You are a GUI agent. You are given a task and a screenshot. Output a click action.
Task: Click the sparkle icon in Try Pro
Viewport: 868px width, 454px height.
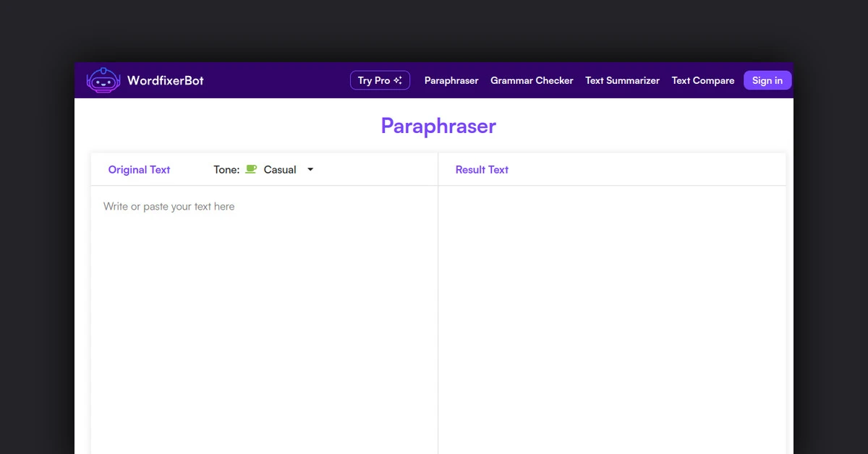point(398,80)
